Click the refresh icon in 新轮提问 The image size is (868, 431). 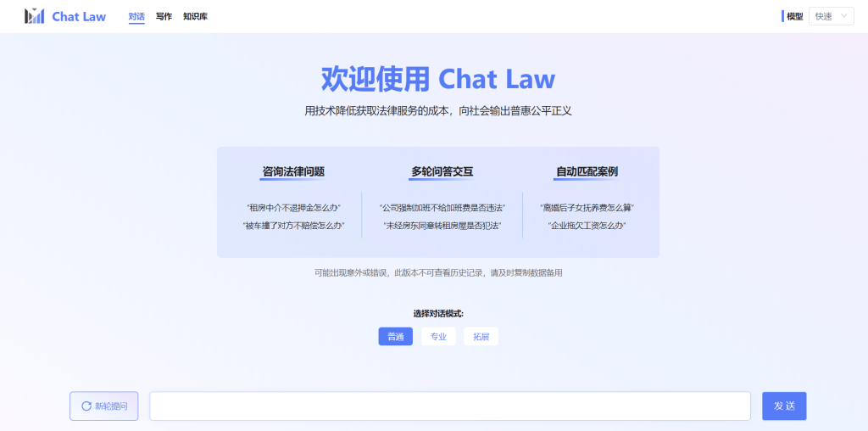(86, 406)
